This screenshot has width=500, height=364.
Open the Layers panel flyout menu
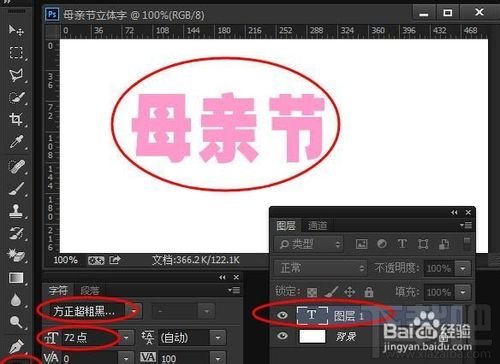[x=466, y=226]
